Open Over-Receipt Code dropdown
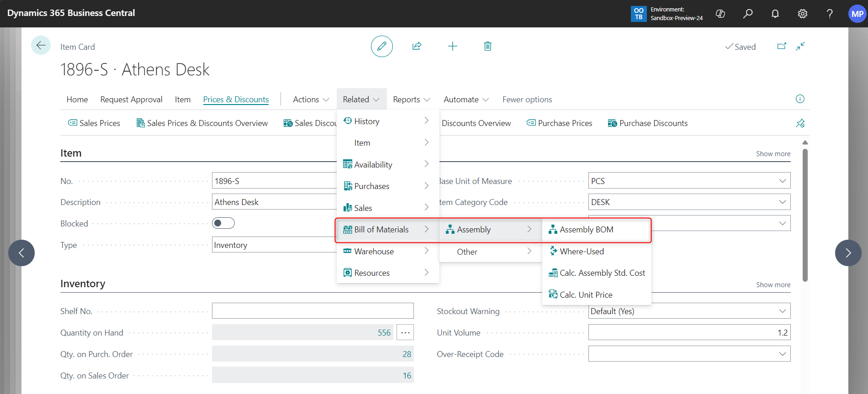The width and height of the screenshot is (868, 394). tap(782, 354)
